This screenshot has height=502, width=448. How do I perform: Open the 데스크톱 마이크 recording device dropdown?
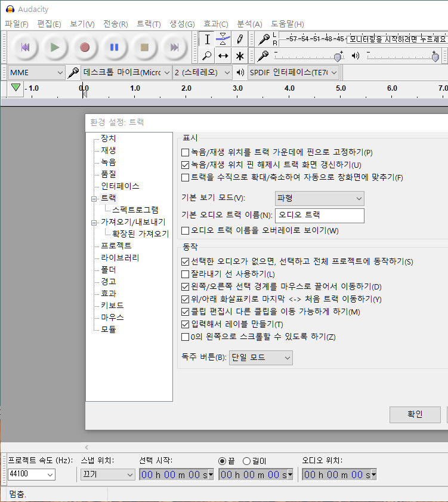pos(126,73)
